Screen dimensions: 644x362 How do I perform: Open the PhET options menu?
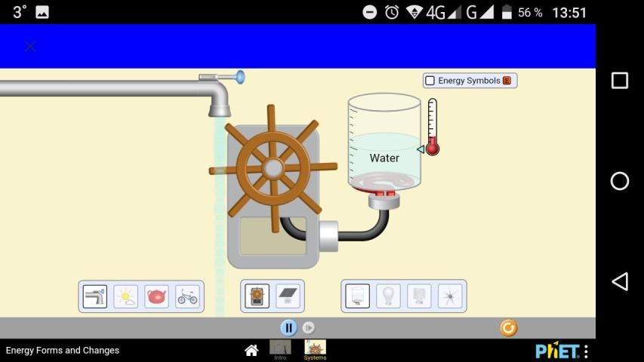pos(586,351)
